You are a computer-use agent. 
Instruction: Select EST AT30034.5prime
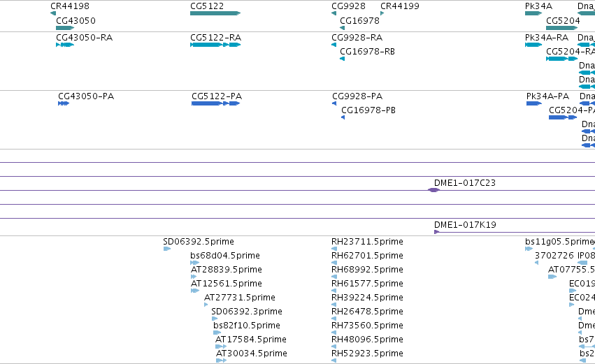(x=221, y=361)
